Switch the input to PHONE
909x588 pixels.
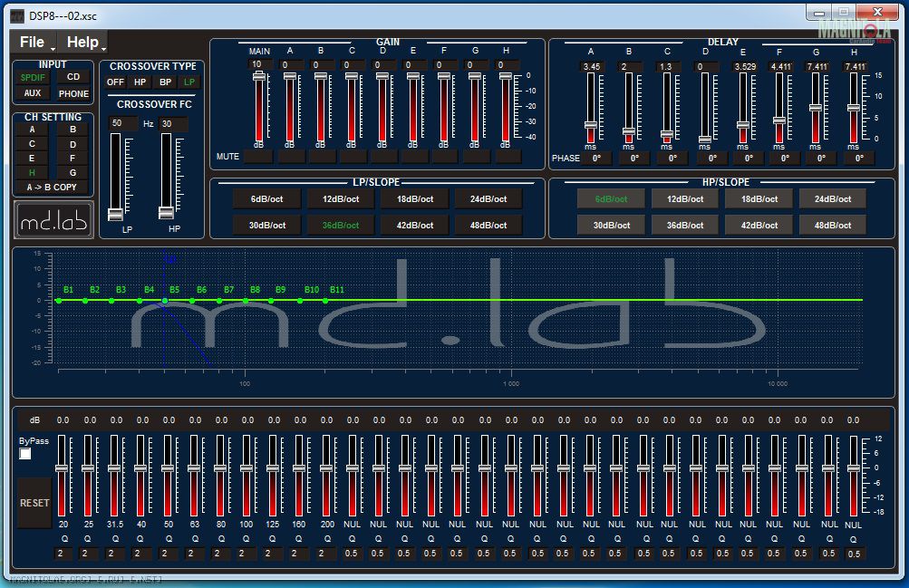(x=73, y=93)
